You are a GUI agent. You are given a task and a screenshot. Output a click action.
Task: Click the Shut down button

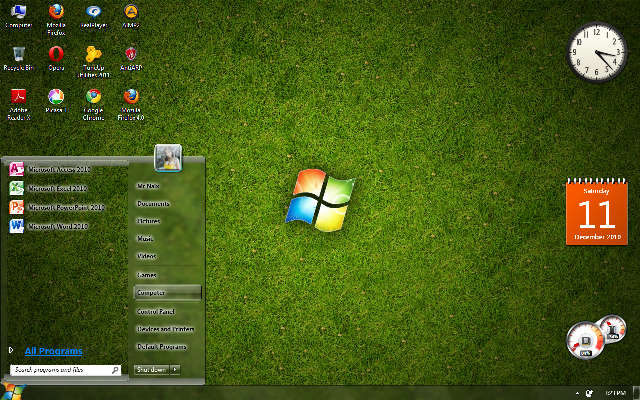(x=151, y=369)
